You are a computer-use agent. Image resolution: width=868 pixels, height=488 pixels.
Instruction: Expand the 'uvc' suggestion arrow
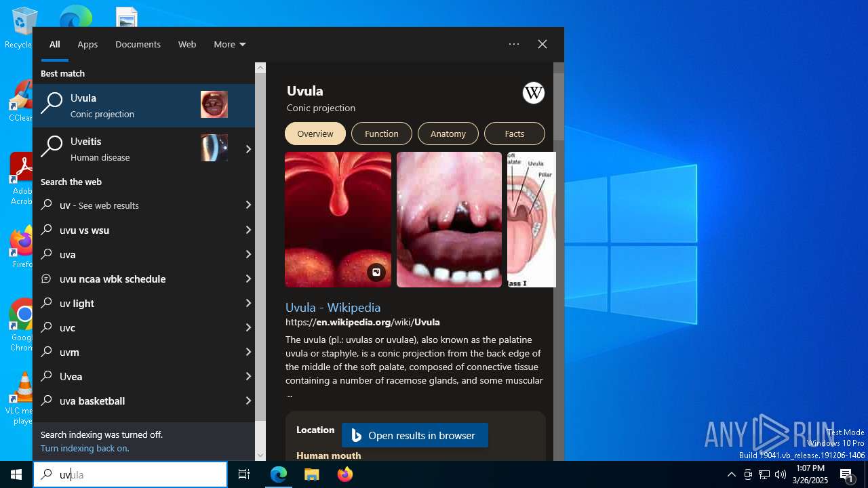tap(248, 327)
